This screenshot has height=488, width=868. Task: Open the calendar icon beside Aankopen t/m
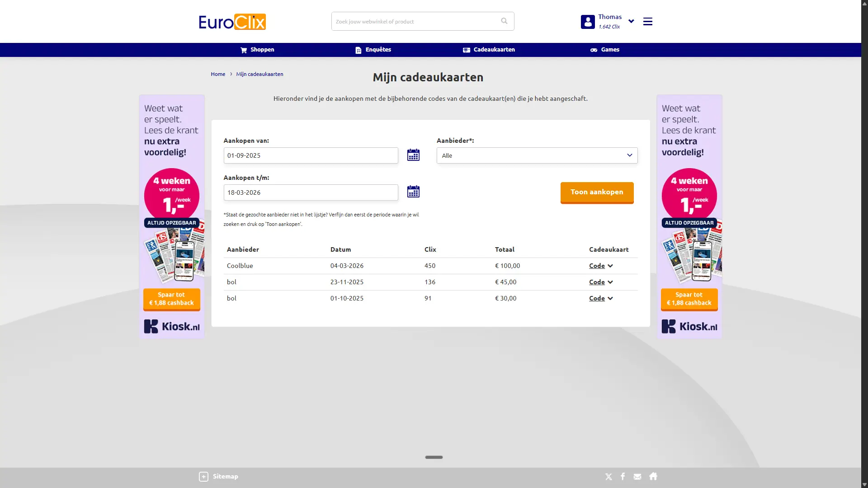tap(413, 192)
